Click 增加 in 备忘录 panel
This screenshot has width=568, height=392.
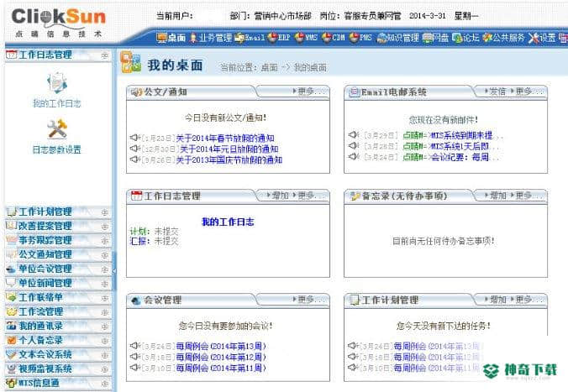496,196
